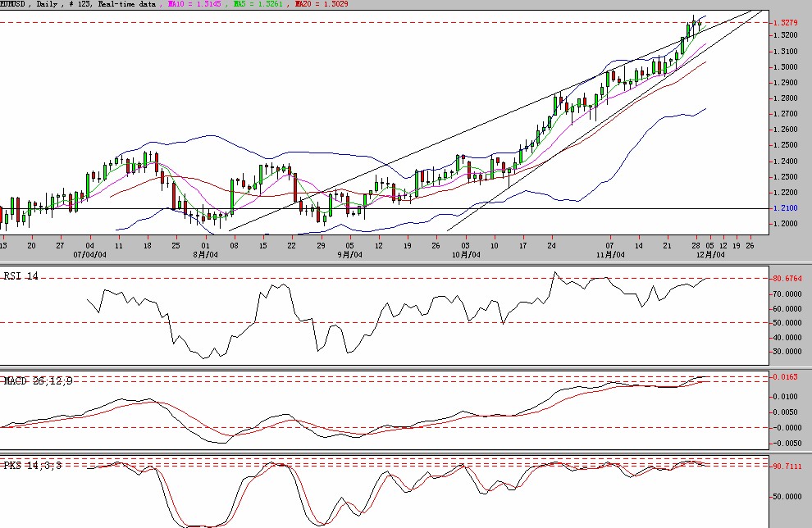Click the 10月/04 month label
Viewport: 812px width, 528px height.
(466, 255)
